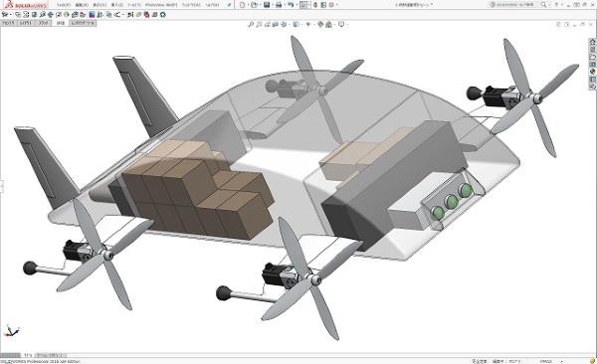Open the SOLIDWORKS Resources home icon

[592, 42]
